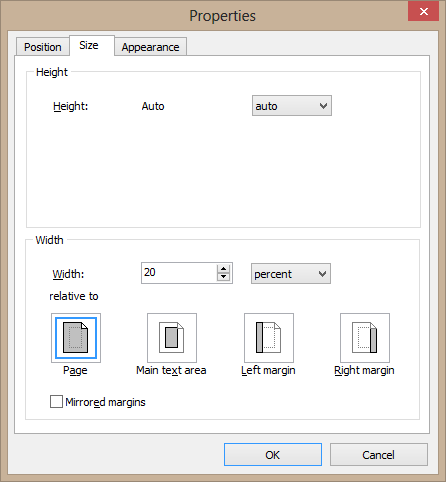Select the Page relative-to icon
The image size is (446, 482).
[x=76, y=338]
